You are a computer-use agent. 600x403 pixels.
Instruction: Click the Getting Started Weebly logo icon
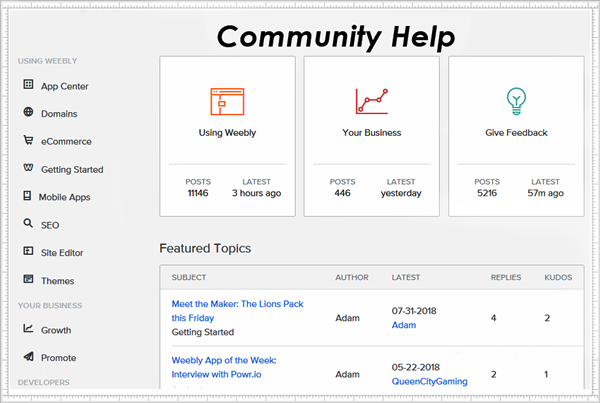(28, 168)
